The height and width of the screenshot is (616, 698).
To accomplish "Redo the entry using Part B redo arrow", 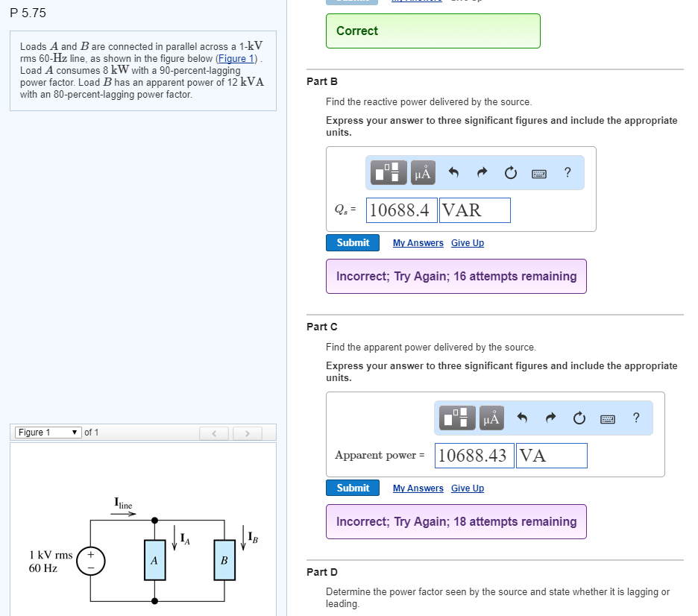I will 482,172.
